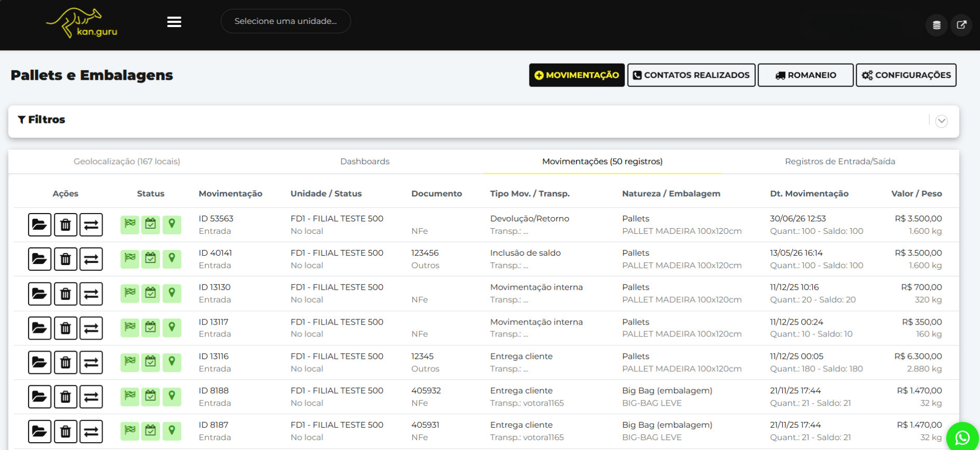Open Registros de Entrada/Saída tab
Image resolution: width=980 pixels, height=450 pixels.
pyautogui.click(x=840, y=161)
